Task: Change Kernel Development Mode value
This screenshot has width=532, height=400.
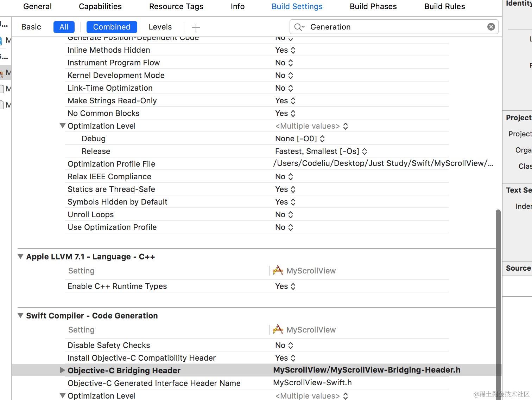Action: [x=284, y=76]
